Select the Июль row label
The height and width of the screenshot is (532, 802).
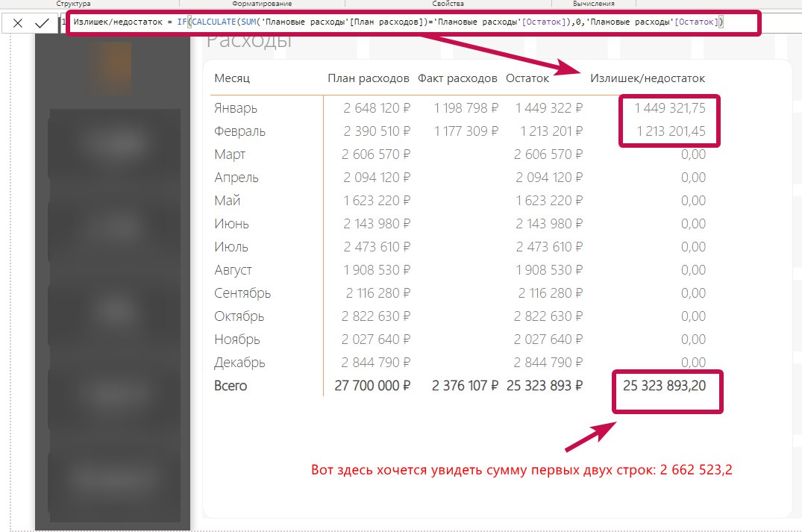tap(231, 246)
